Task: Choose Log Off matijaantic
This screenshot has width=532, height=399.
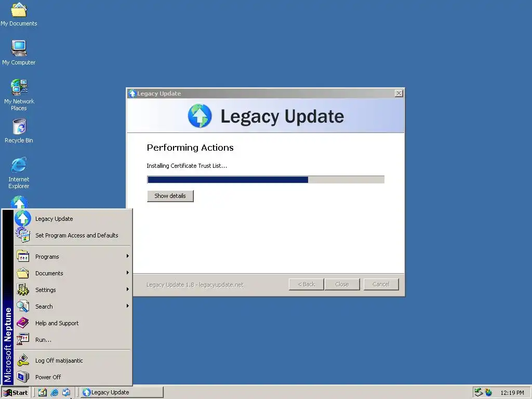Action: (x=73, y=361)
